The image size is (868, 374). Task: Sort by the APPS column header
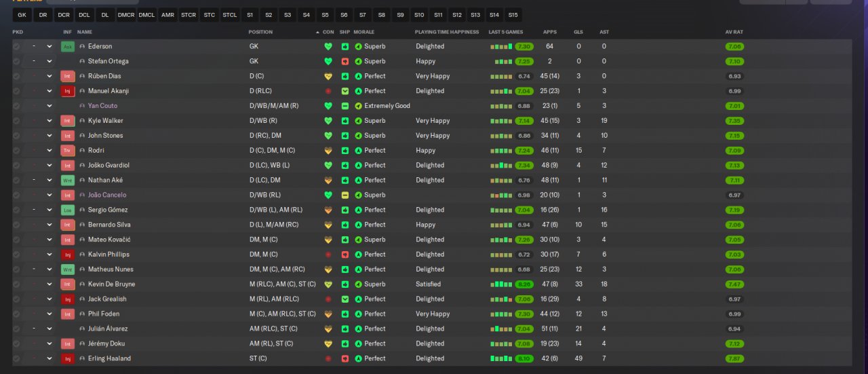[550, 32]
